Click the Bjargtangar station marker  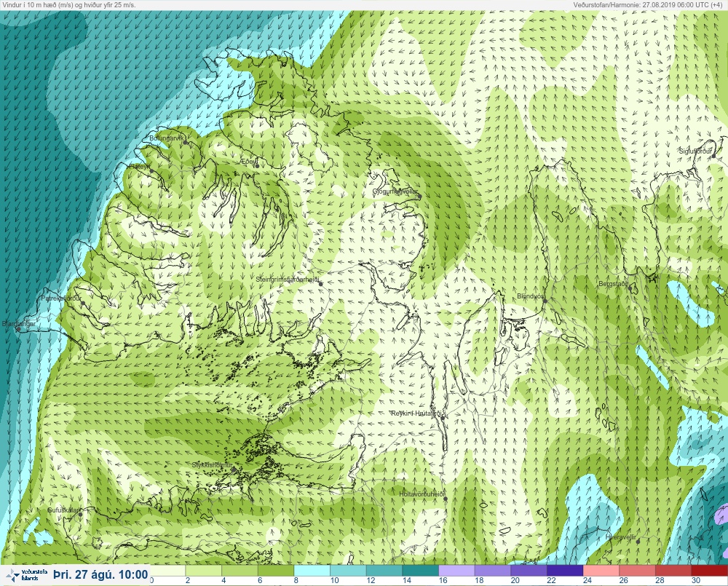(x=19, y=329)
